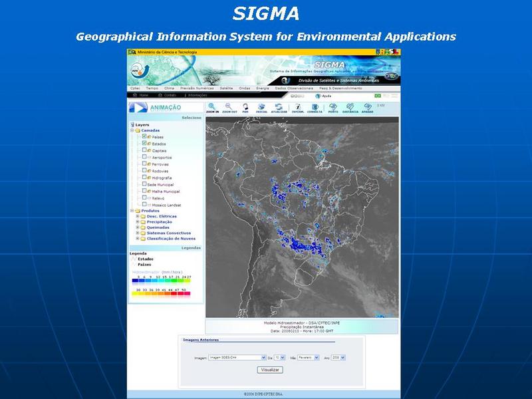Enable the Sede Municipal layer checkbox
Image resolution: width=532 pixels, height=399 pixels.
pyautogui.click(x=144, y=184)
